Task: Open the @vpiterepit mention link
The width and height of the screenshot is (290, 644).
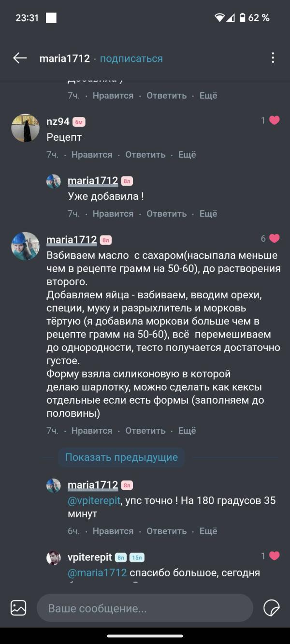Action: pyautogui.click(x=94, y=500)
